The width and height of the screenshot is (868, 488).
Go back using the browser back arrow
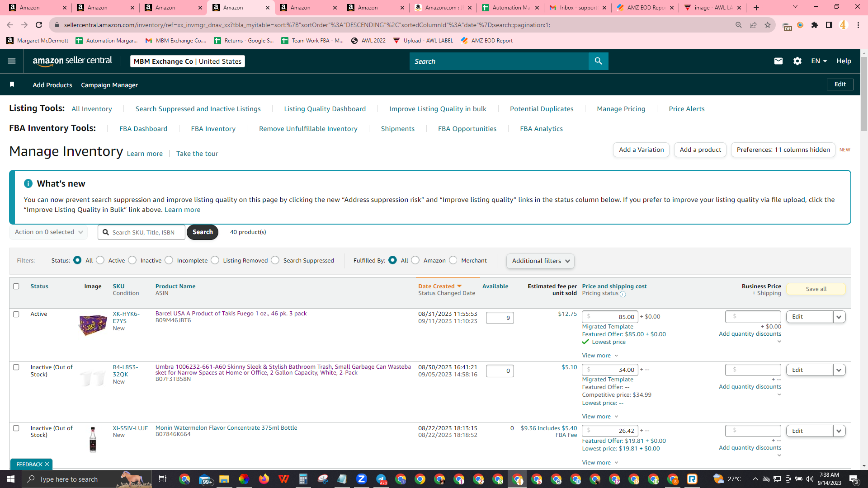[x=10, y=25]
